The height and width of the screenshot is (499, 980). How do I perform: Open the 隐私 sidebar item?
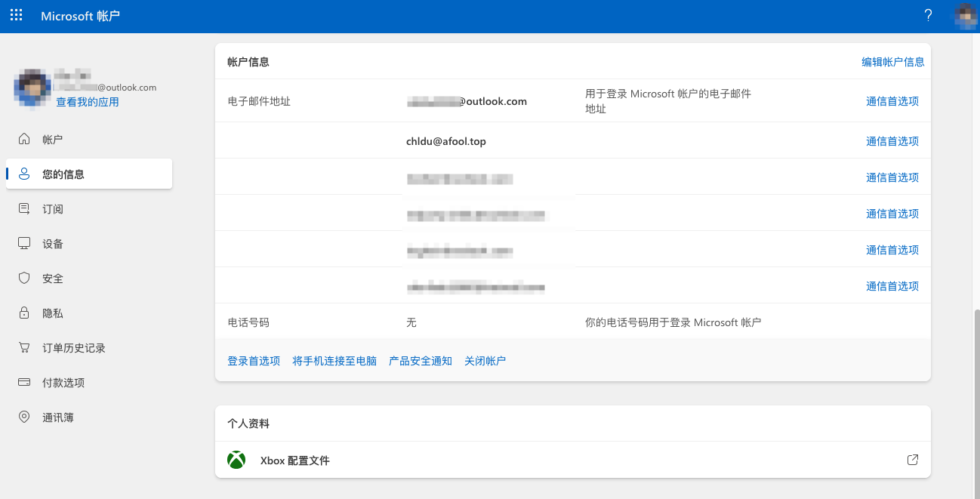89,313
